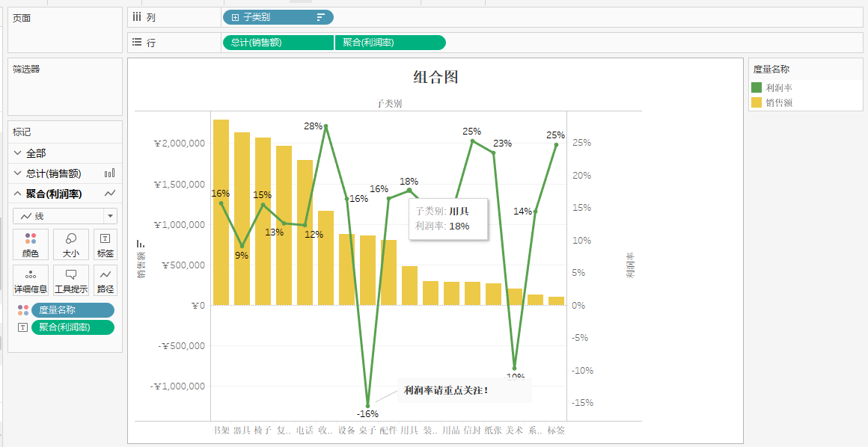Click the annotation 利润率请重点关注！

(x=446, y=391)
